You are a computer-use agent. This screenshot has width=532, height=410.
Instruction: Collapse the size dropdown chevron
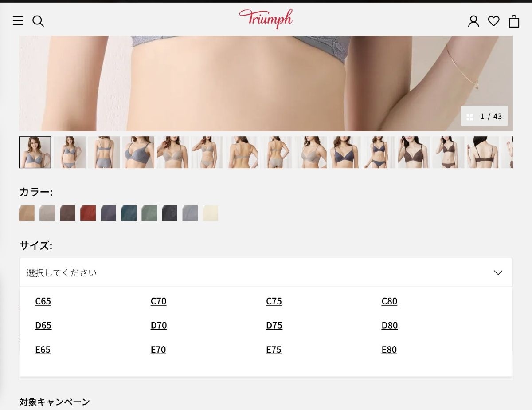(x=498, y=272)
